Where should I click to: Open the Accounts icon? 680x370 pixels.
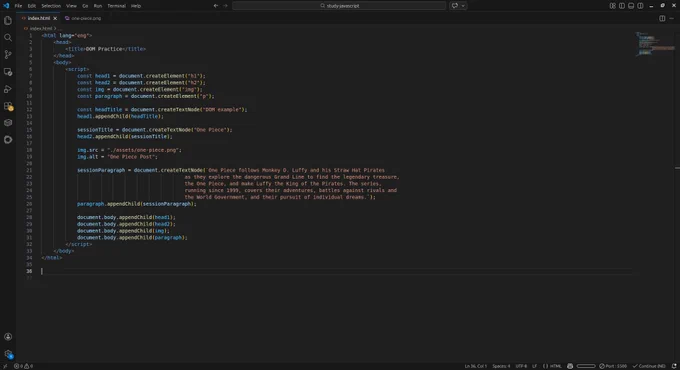[x=8, y=337]
